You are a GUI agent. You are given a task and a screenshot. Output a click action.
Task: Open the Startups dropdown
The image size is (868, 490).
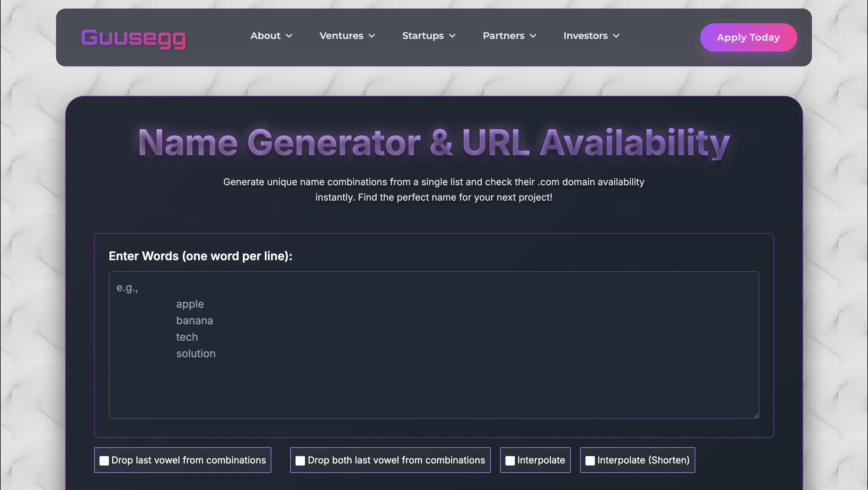(x=423, y=36)
